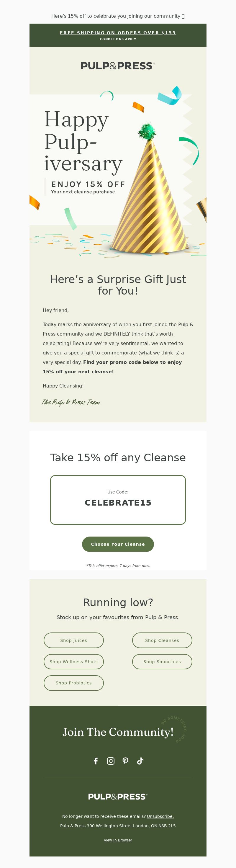Click the Shop Smoothies button
The height and width of the screenshot is (868, 236).
162,662
